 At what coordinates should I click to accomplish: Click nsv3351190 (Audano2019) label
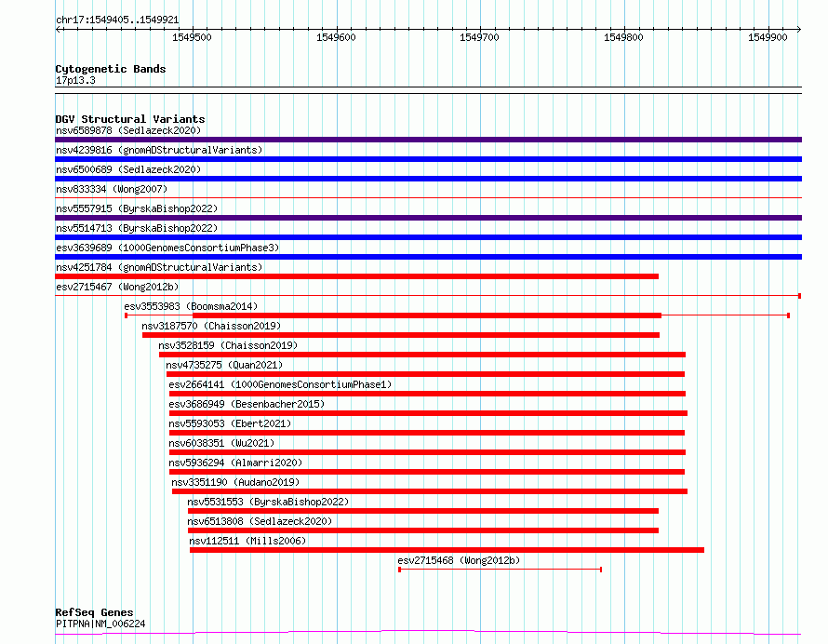[235, 482]
